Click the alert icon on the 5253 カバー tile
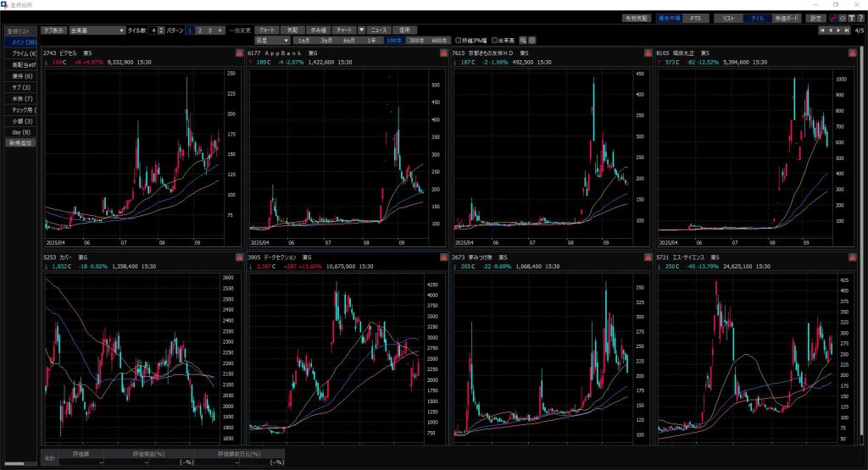 [239, 257]
